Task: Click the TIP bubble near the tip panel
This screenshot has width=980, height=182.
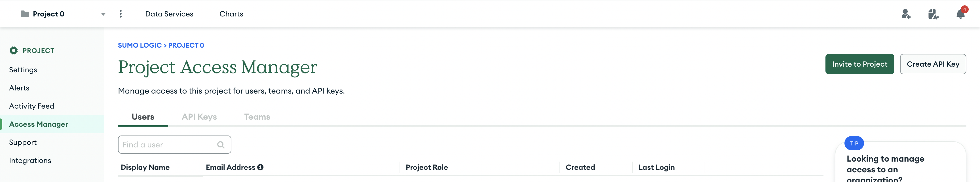Action: coord(854,143)
